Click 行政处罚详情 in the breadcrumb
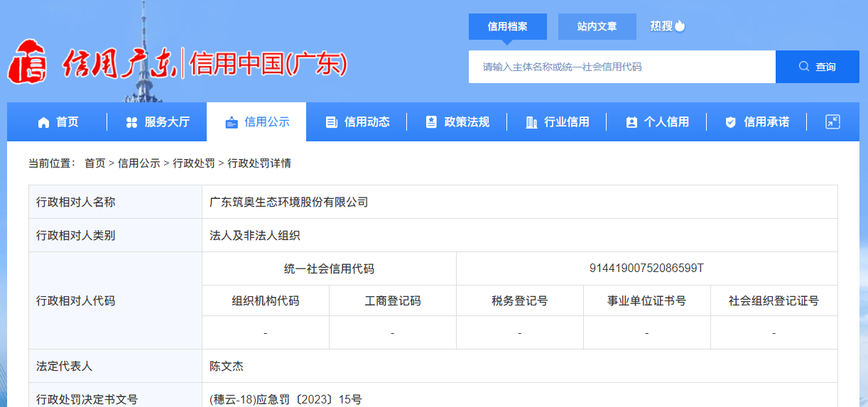868x407 pixels. (259, 163)
